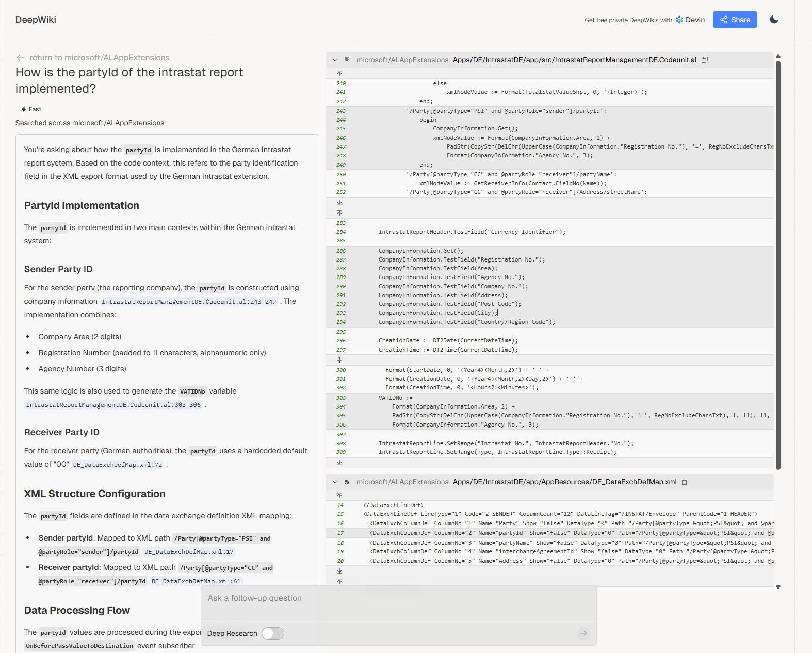This screenshot has width=812, height=653.
Task: Click the VATIDNo inline code tag
Action: click(x=192, y=391)
